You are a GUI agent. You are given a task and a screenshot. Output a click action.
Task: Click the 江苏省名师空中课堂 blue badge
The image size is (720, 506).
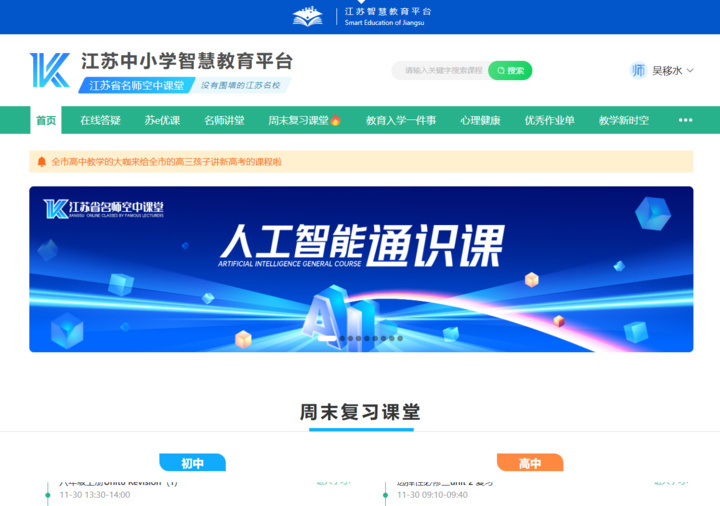137,85
